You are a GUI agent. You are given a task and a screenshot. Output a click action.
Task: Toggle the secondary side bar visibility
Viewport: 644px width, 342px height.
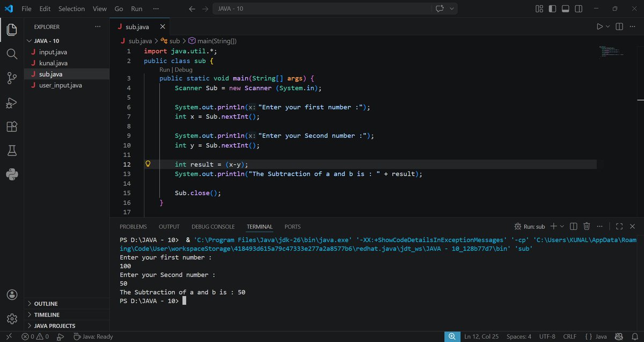(x=578, y=9)
